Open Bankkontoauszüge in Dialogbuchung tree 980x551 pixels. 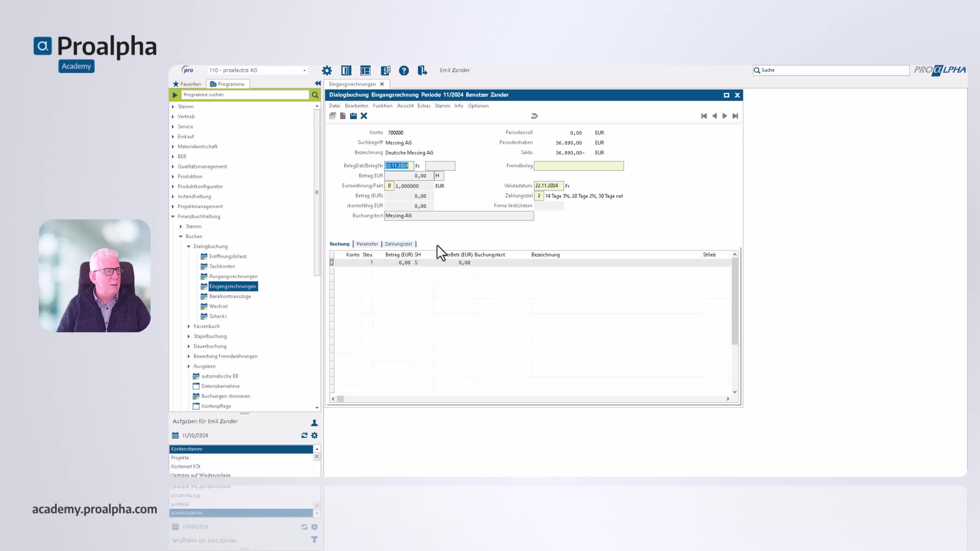click(230, 296)
